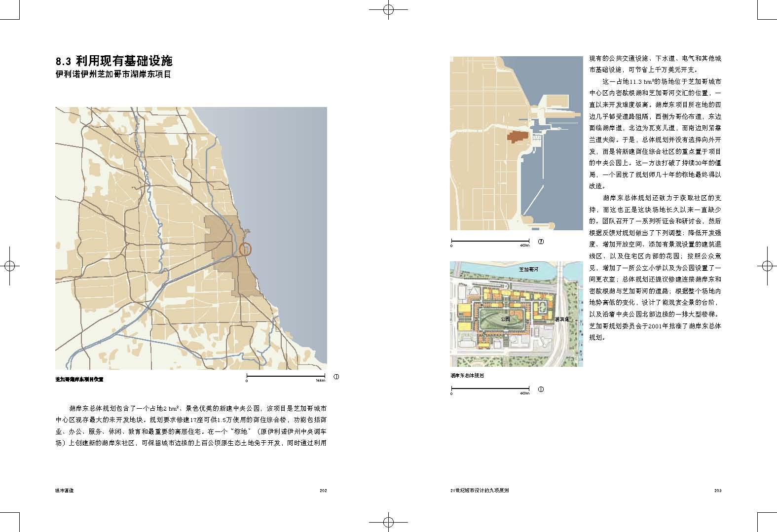Viewport: 777px width, 532px height.
Task: Click the left edge registration crosshair mark
Action: coord(9,266)
